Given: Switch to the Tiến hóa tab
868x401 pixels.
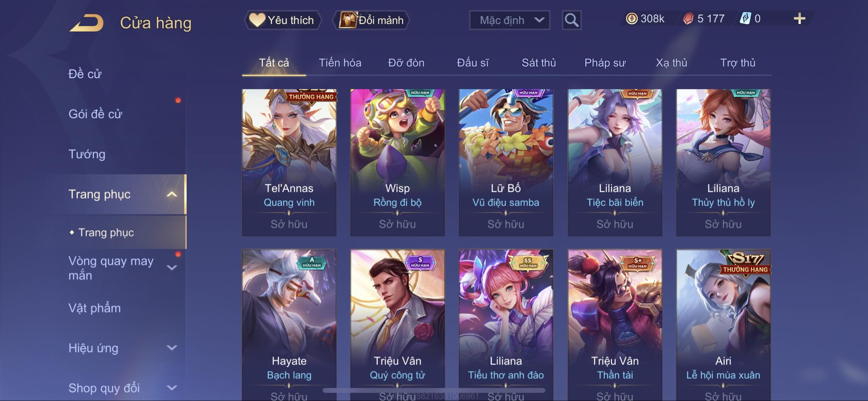Looking at the screenshot, I should coord(340,63).
